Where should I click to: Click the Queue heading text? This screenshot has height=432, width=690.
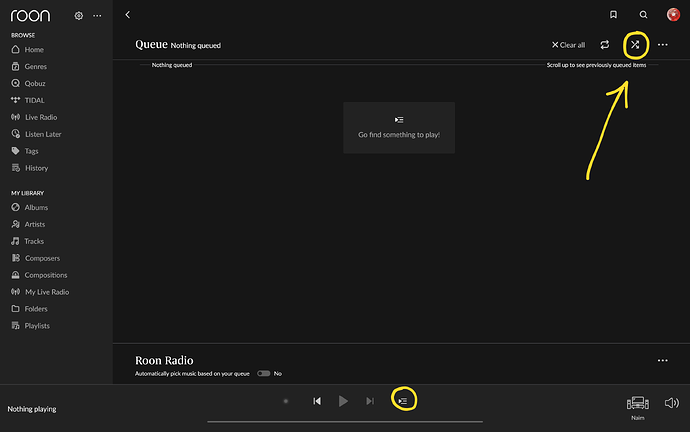point(151,44)
